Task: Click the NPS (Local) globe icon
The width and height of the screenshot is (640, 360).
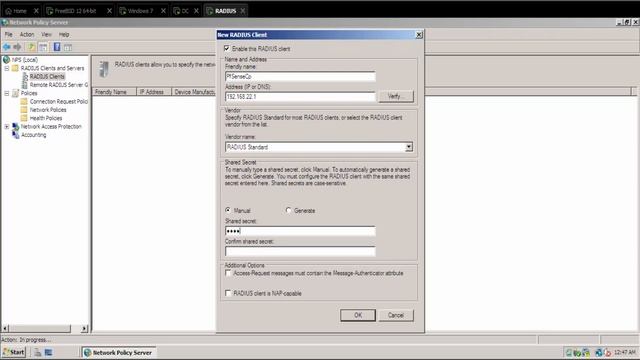Action: [x=7, y=60]
